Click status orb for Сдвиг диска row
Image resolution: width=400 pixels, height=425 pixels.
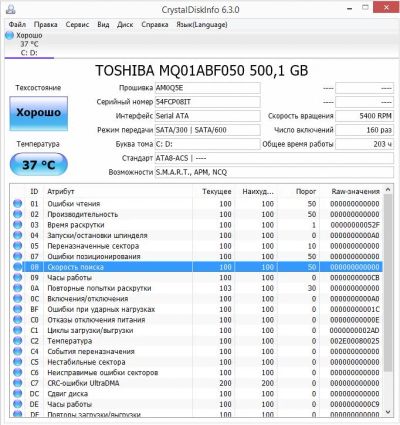(x=18, y=393)
